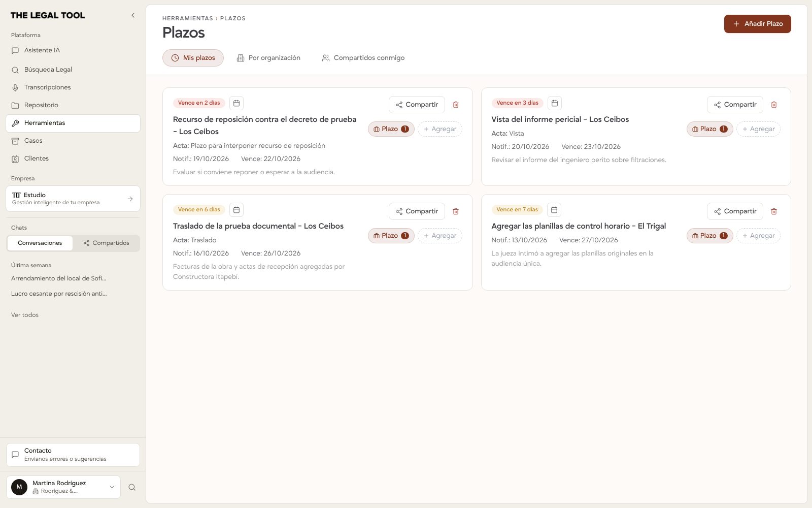
Task: Switch to the Mis plazos tab
Action: 193,58
